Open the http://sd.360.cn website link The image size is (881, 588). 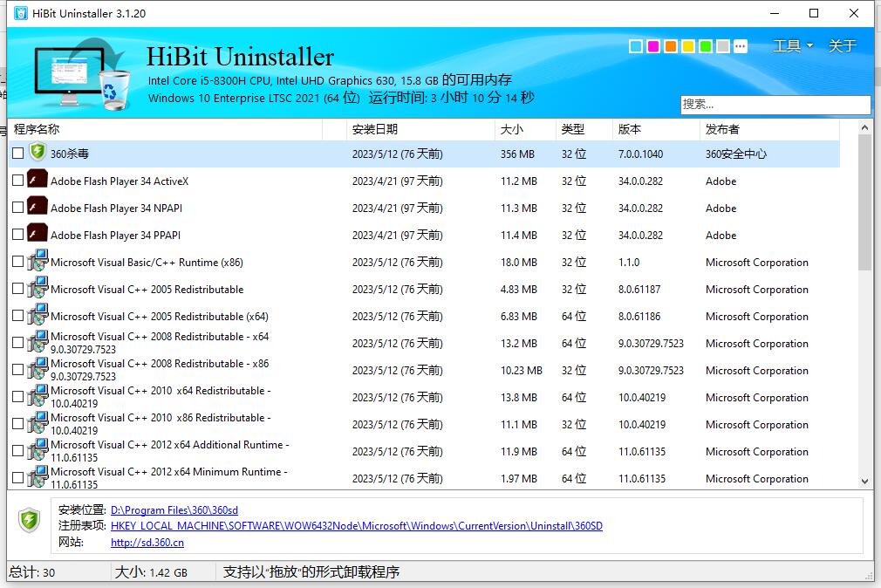tap(147, 543)
